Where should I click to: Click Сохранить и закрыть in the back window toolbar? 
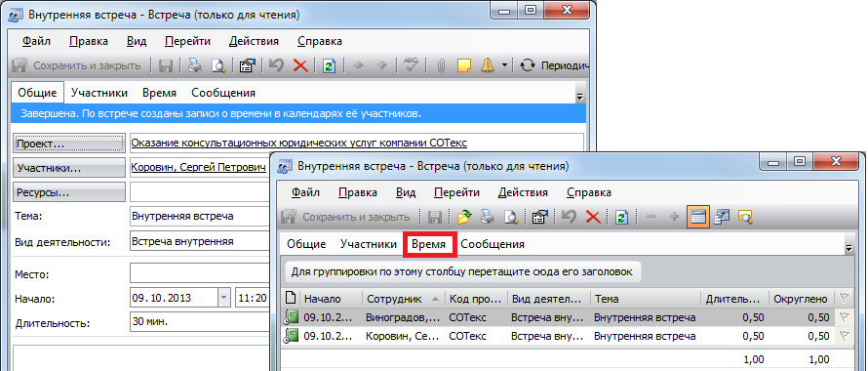tap(76, 65)
